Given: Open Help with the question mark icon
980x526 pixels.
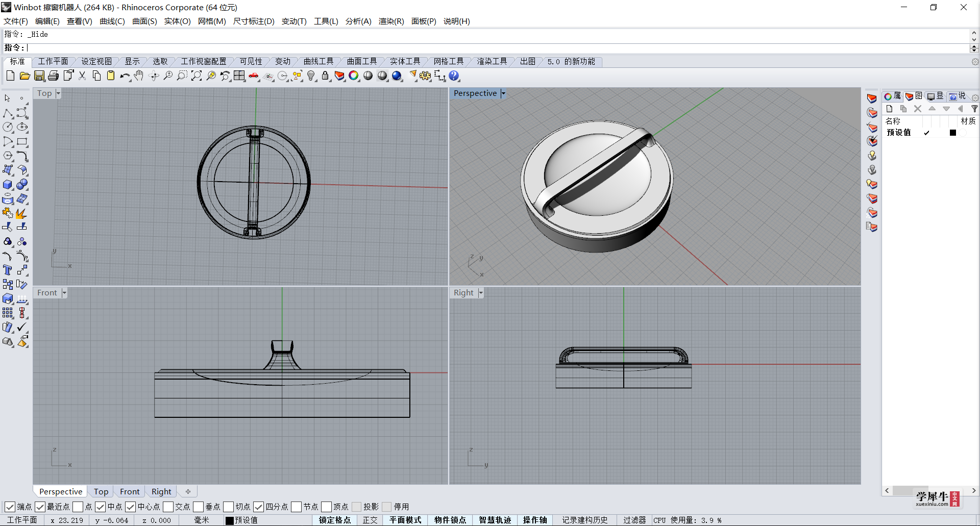Looking at the screenshot, I should click(x=454, y=76).
